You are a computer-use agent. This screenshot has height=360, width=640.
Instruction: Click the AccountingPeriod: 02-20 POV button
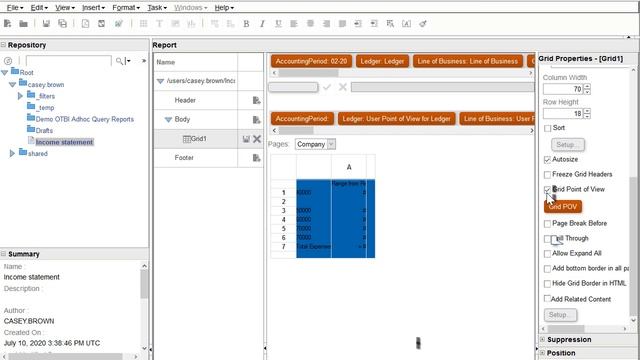pyautogui.click(x=311, y=61)
